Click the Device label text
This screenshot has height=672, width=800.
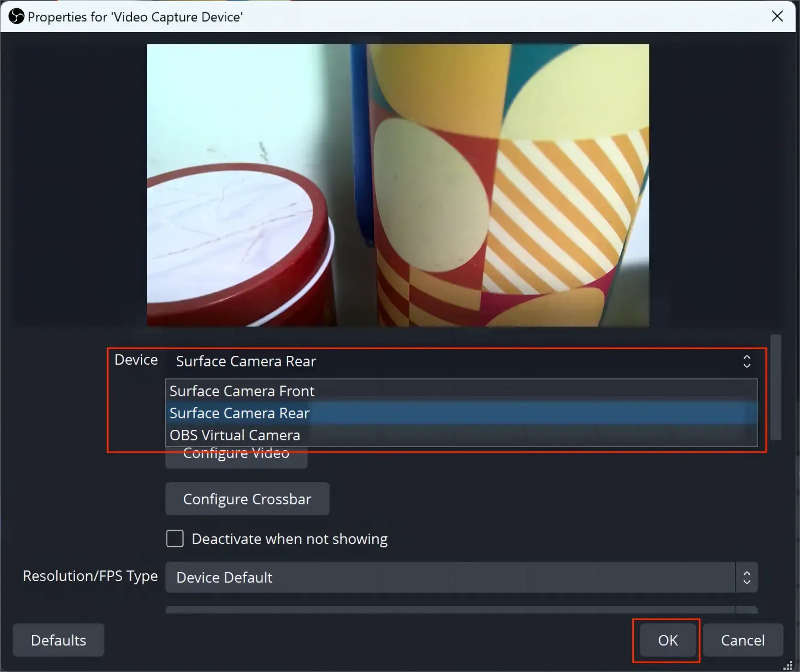click(136, 360)
